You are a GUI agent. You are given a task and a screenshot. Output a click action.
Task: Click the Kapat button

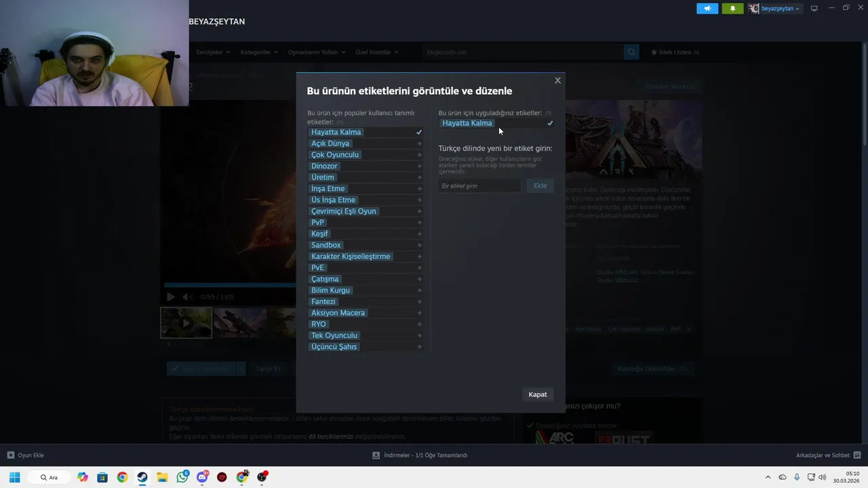(x=538, y=394)
